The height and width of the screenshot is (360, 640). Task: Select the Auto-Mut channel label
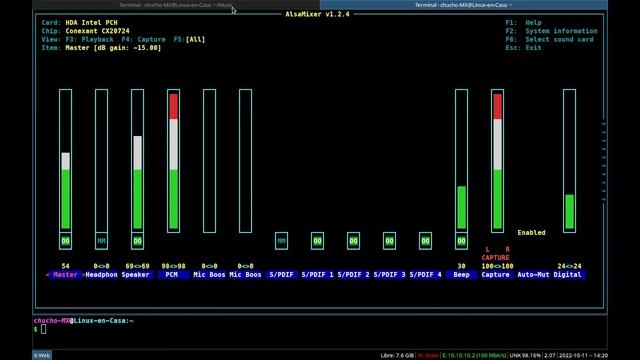click(x=533, y=275)
